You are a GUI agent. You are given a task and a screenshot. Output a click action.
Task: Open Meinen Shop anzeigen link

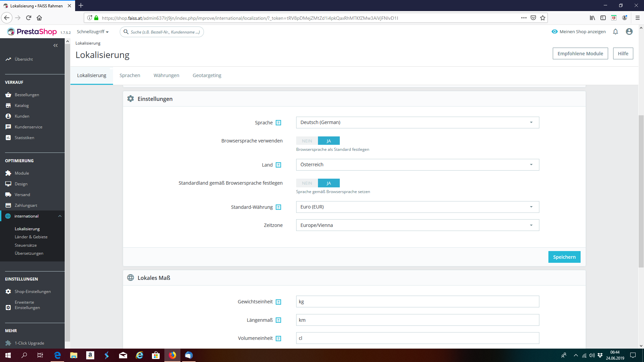click(x=579, y=32)
